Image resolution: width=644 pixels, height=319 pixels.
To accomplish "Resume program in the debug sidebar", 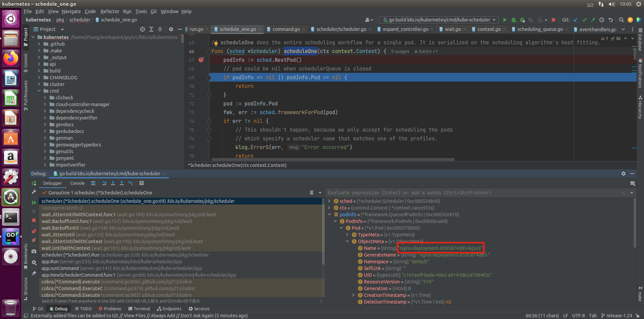I will 34,202.
